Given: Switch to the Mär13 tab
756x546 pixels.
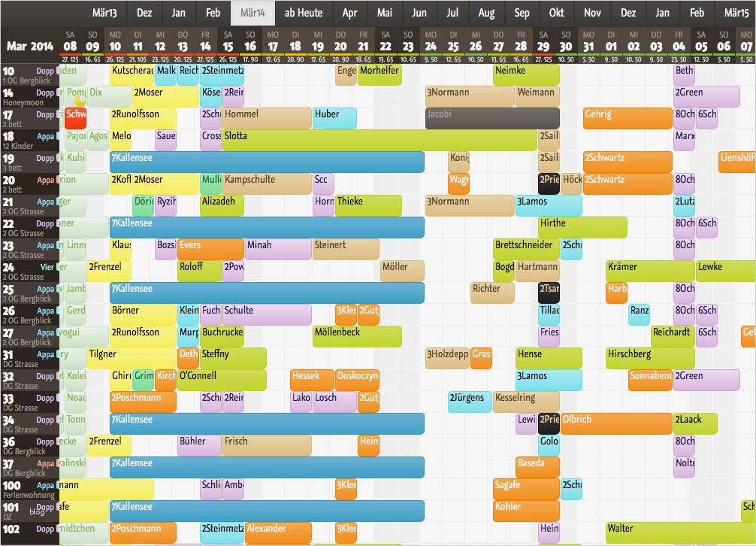Looking at the screenshot, I should click(104, 13).
